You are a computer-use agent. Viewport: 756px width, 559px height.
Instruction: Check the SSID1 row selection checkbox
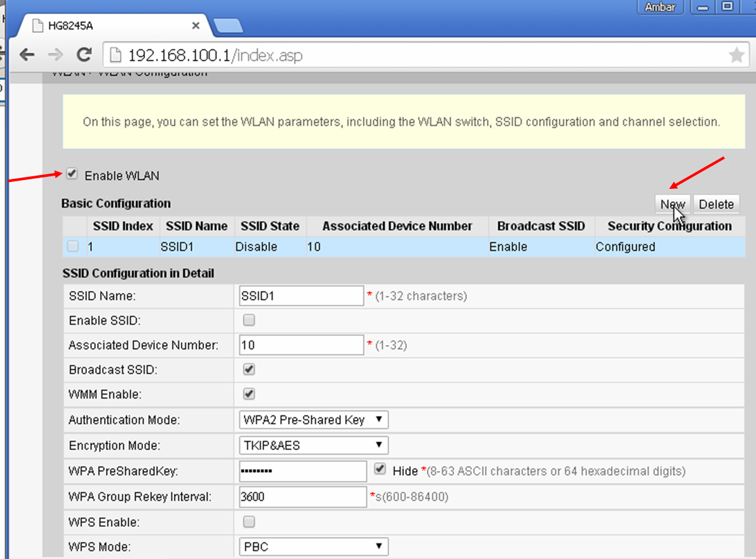click(73, 246)
